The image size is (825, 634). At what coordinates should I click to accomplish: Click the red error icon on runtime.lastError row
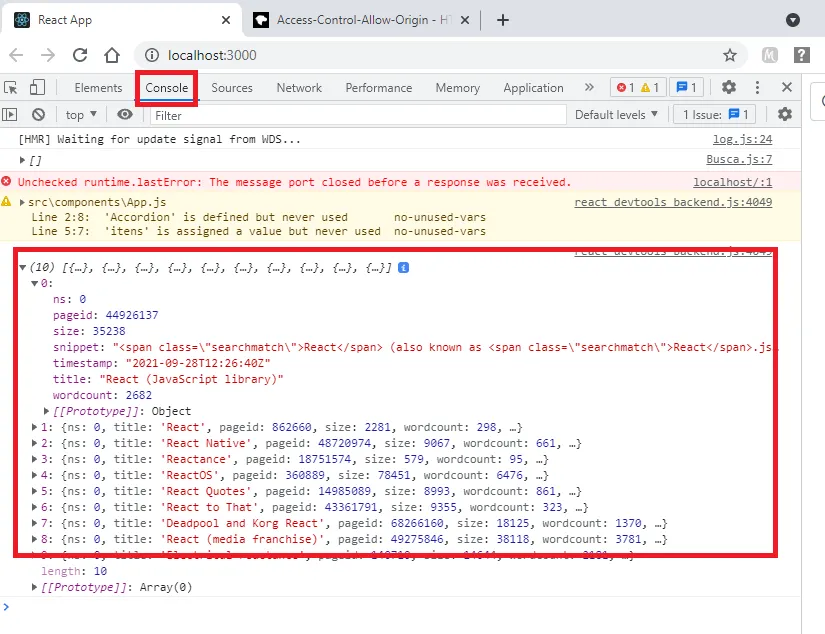click(6, 182)
